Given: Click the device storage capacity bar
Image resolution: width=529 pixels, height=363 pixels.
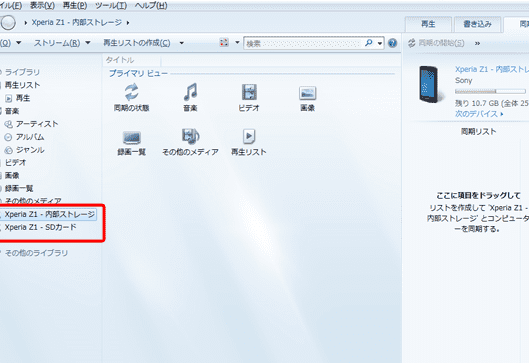Looking at the screenshot, I should 490,91.
